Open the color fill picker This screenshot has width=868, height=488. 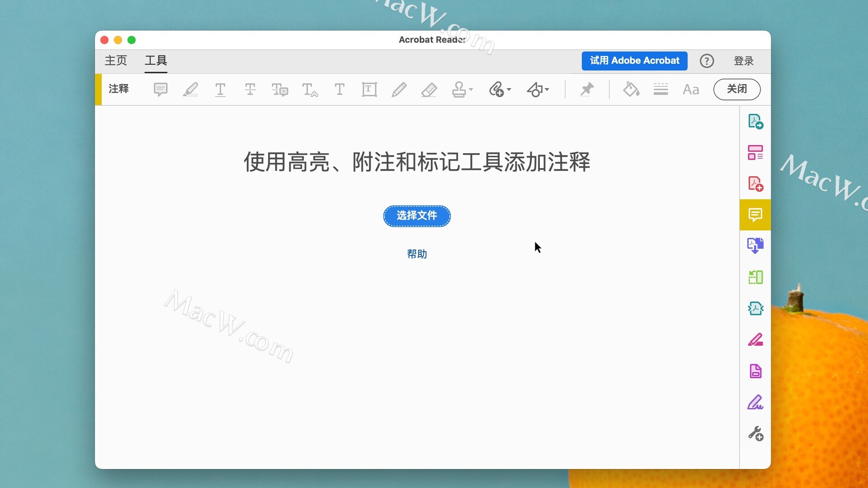[631, 89]
